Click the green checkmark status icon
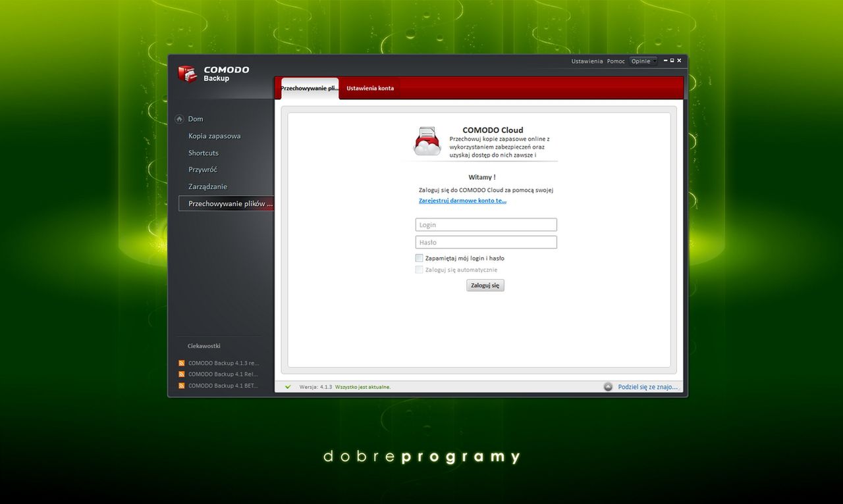The height and width of the screenshot is (504, 843). pyautogui.click(x=288, y=387)
